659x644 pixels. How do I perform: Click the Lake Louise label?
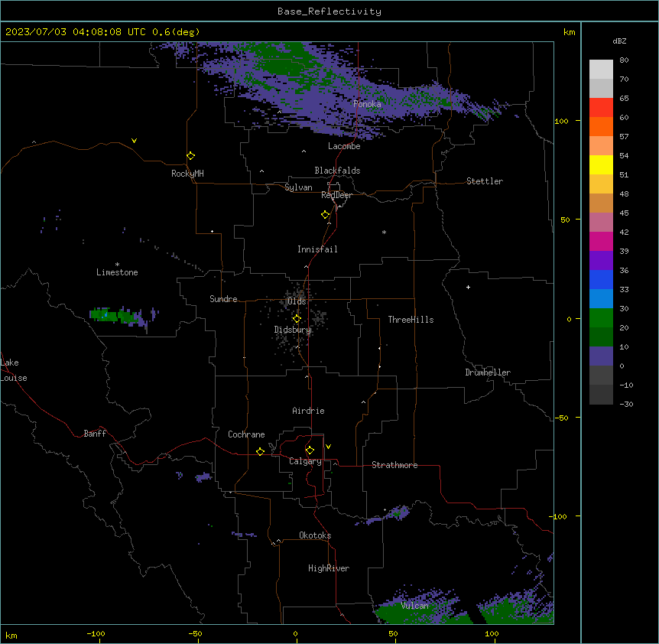point(14,370)
